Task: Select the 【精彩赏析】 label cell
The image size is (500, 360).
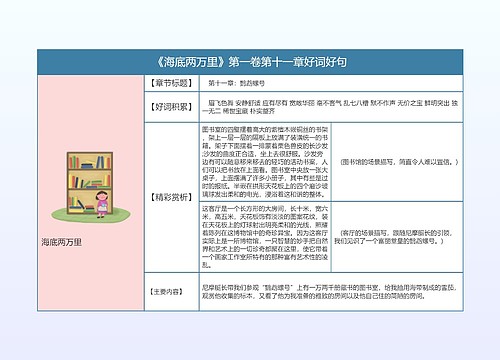Action: 172,197
